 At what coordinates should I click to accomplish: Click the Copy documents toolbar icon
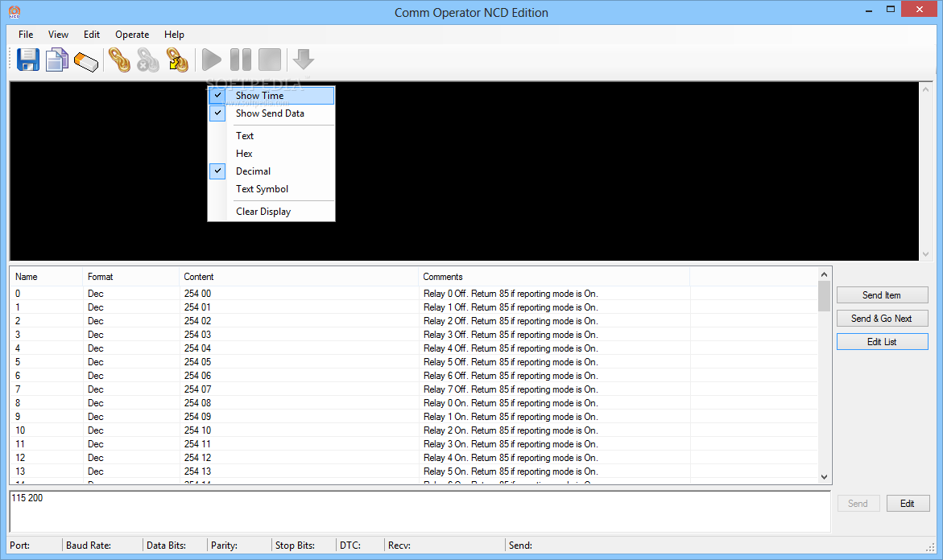57,60
